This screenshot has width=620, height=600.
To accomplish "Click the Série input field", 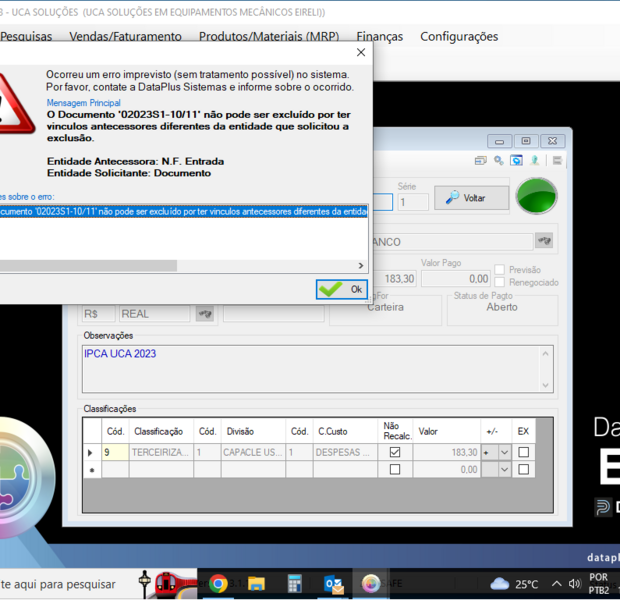I will pos(413,202).
